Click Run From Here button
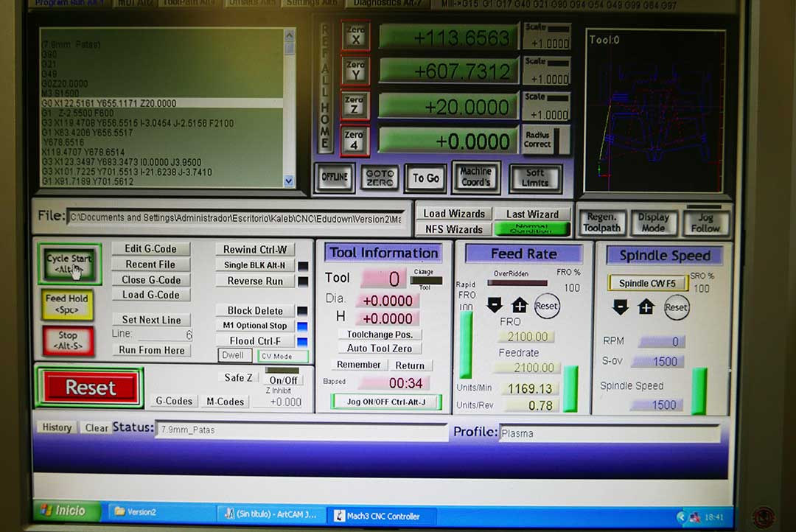Viewport: 796px width, 532px height. click(152, 350)
